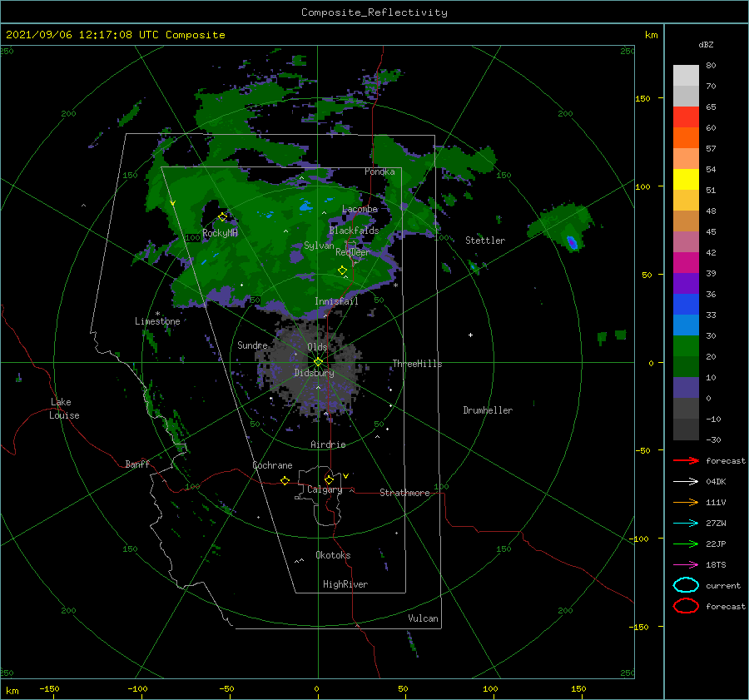The width and height of the screenshot is (749, 700).
Task: Click the Okotoks town label
Action: click(333, 555)
